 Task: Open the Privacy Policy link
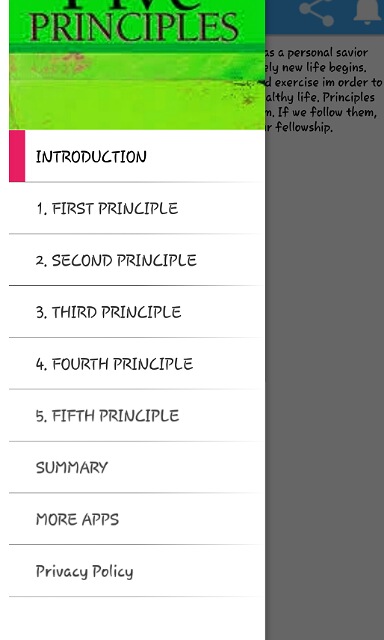pos(137,571)
